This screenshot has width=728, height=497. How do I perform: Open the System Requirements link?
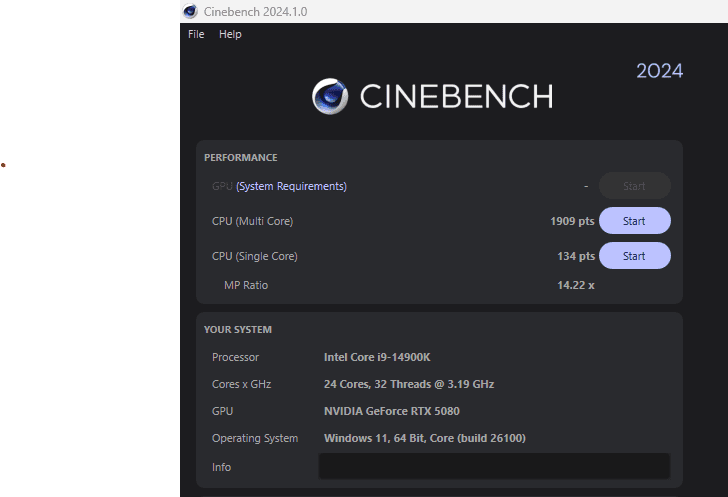pos(292,186)
